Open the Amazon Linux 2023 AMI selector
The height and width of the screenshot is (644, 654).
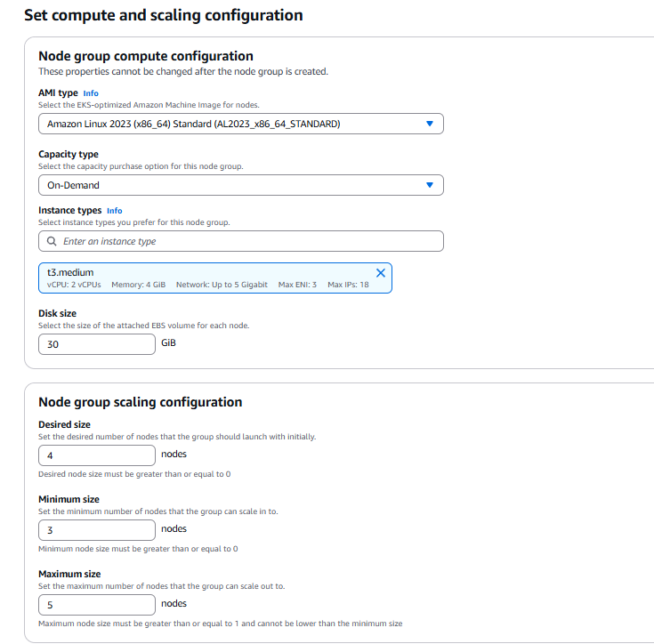240,124
